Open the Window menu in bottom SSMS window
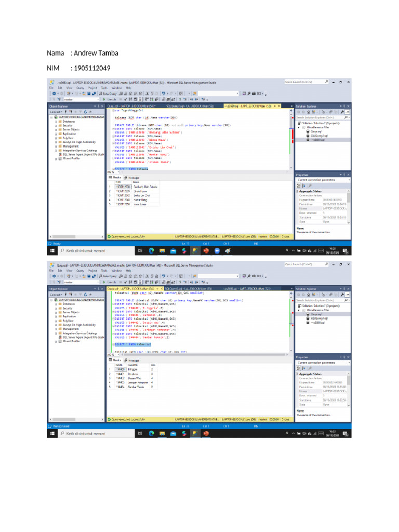 point(116,271)
